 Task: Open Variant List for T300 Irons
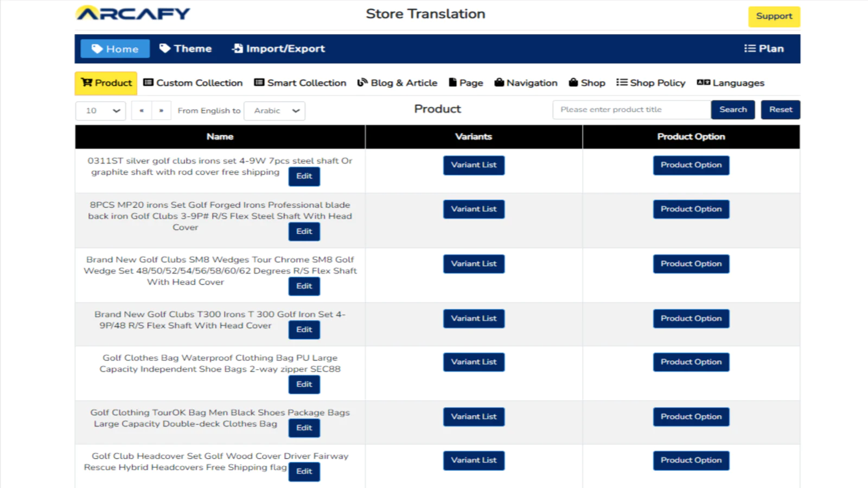coord(474,319)
